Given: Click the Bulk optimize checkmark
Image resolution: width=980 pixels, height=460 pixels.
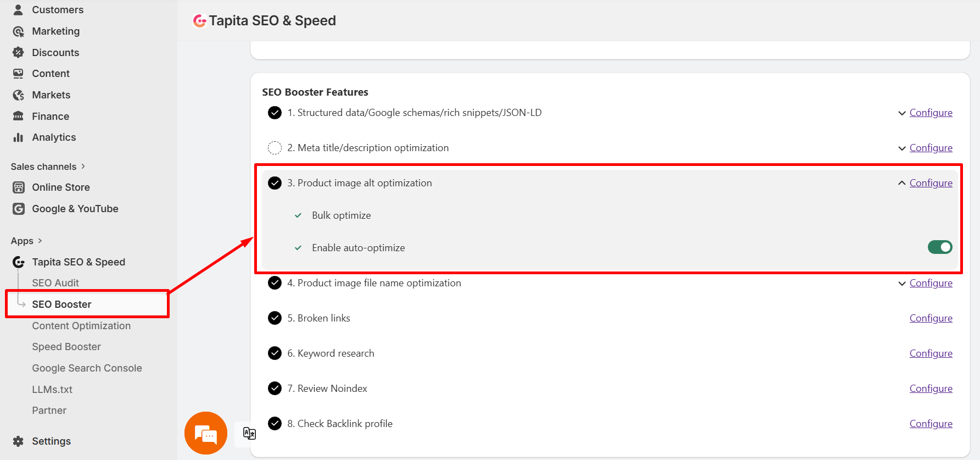Looking at the screenshot, I should click(x=298, y=215).
